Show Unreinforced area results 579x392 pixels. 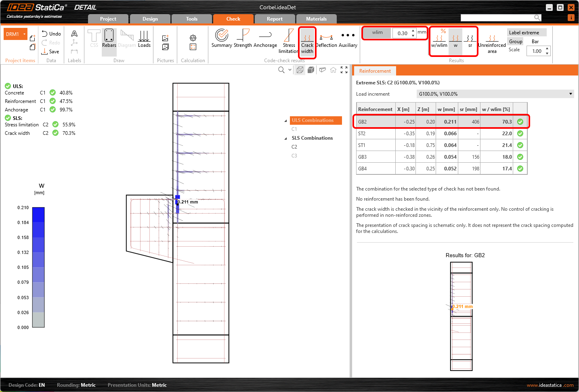point(492,42)
